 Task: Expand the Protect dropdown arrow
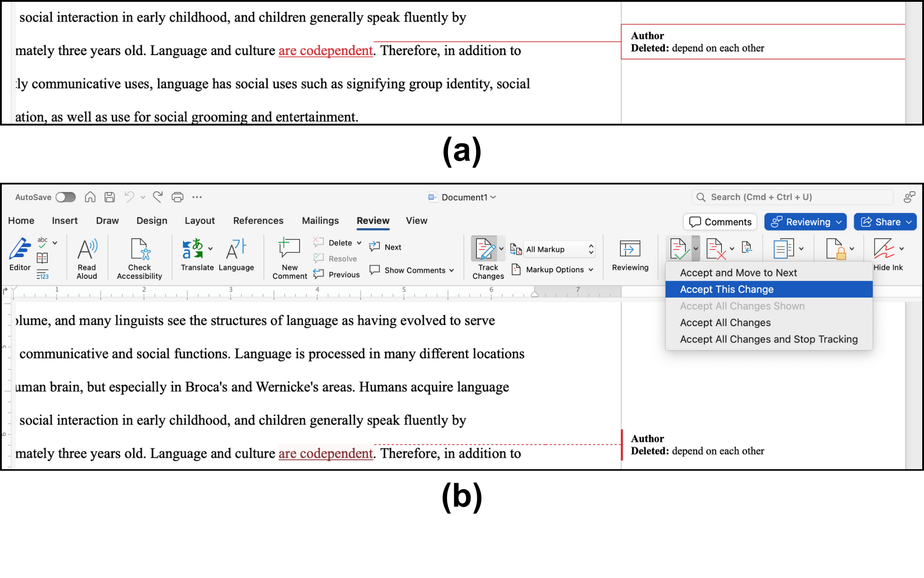pyautogui.click(x=852, y=248)
